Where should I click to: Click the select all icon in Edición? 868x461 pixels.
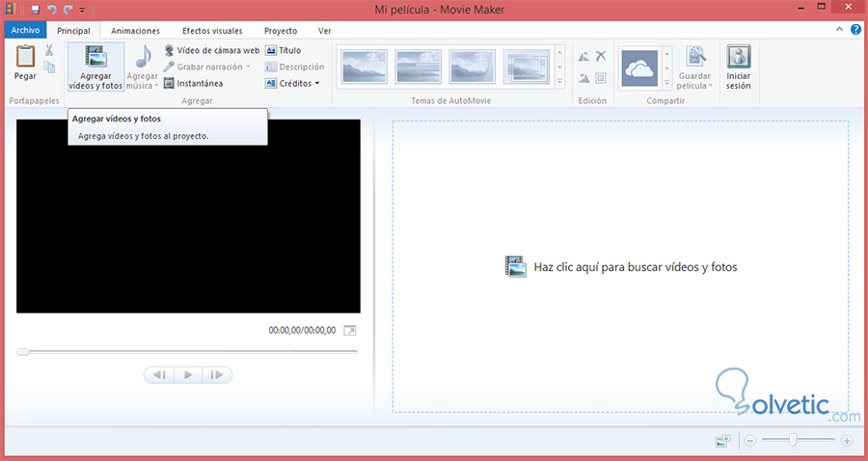coord(601,78)
